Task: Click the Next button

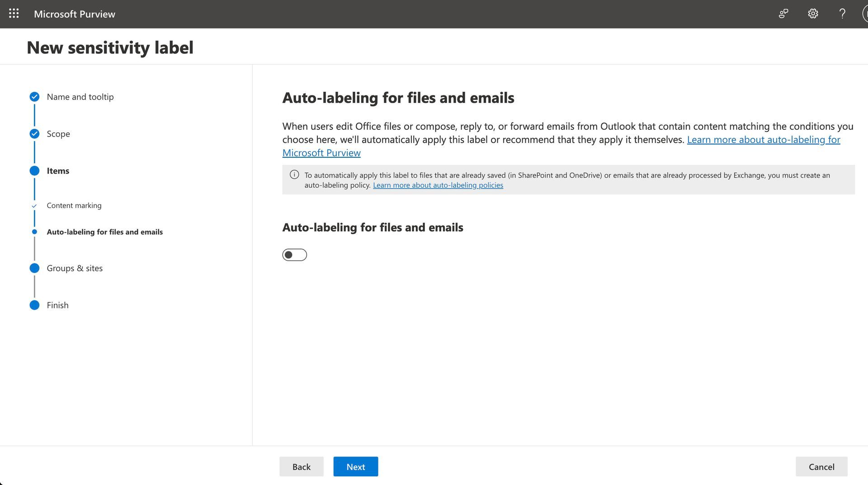Action: (x=356, y=466)
